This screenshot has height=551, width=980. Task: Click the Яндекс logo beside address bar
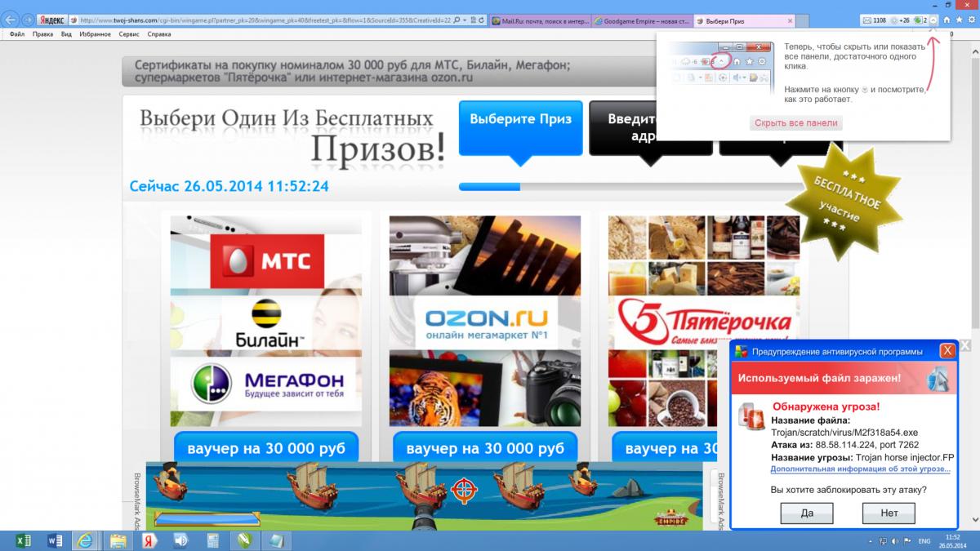pos(52,19)
